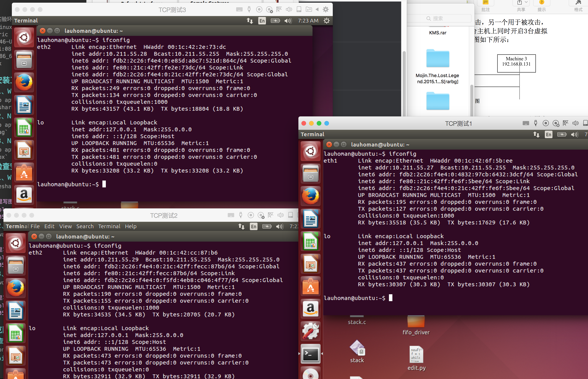The image size is (588, 379).
Task: Open Amazon icon in TCP测试1 launcher
Action: (x=311, y=309)
